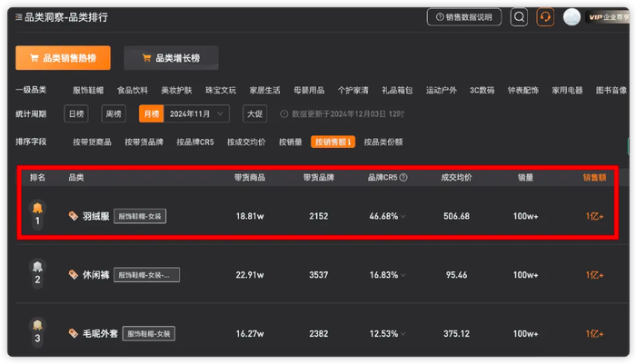Click the rank 2 medal badge
This screenshot has width=636, height=364.
pos(37,274)
